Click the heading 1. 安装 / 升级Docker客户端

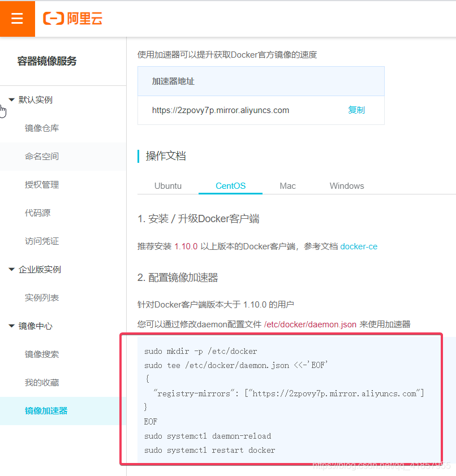199,219
